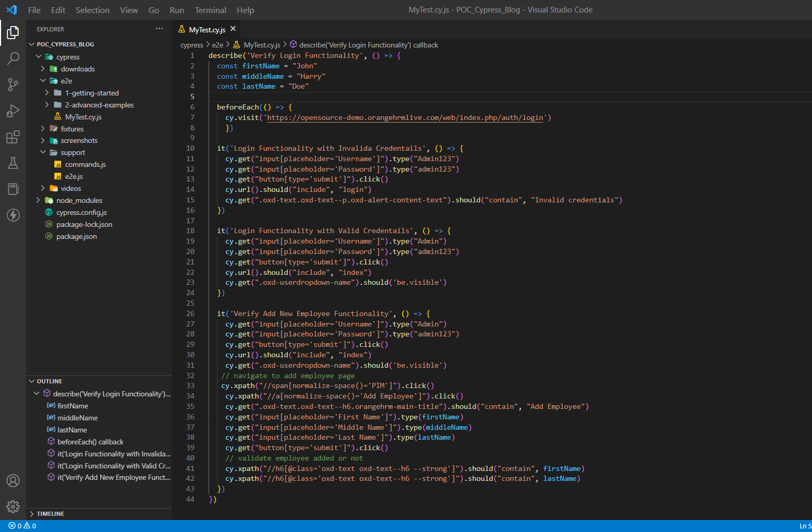The image size is (812, 532).
Task: Open the Help menu
Action: (x=245, y=10)
